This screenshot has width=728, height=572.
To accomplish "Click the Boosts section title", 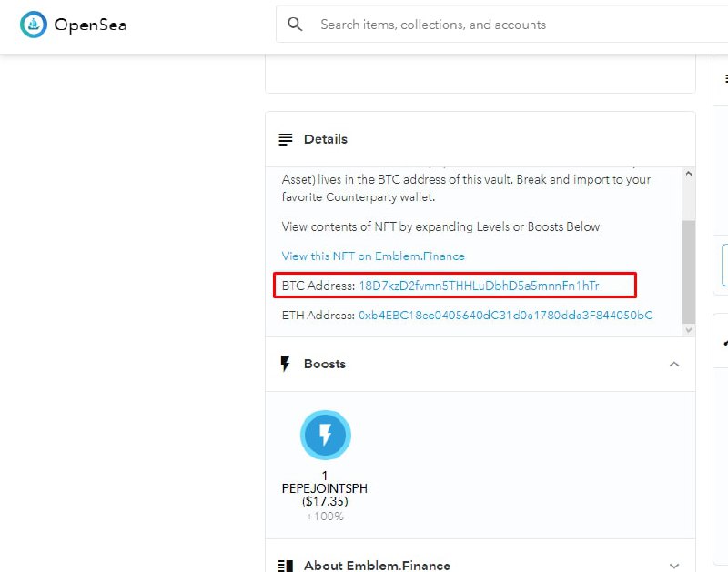I will (325, 364).
